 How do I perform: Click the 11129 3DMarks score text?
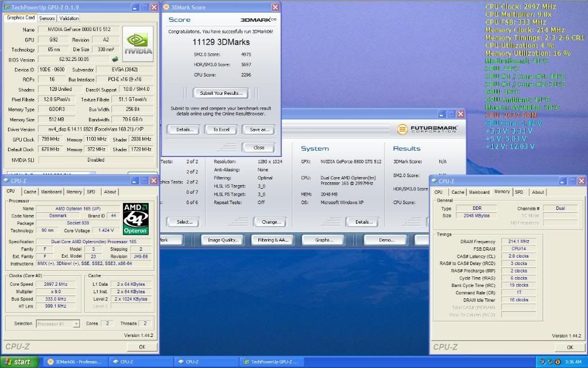221,42
